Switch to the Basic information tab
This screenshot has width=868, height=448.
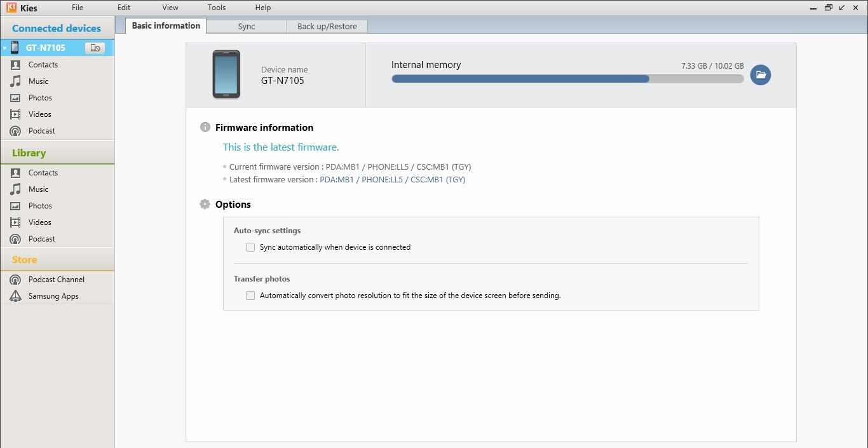[x=166, y=25]
